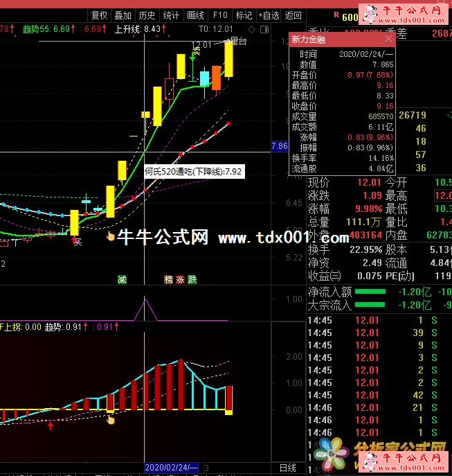Click the 2020/02/24 date marker on the time axis
This screenshot has width=452, height=476.
[171, 469]
